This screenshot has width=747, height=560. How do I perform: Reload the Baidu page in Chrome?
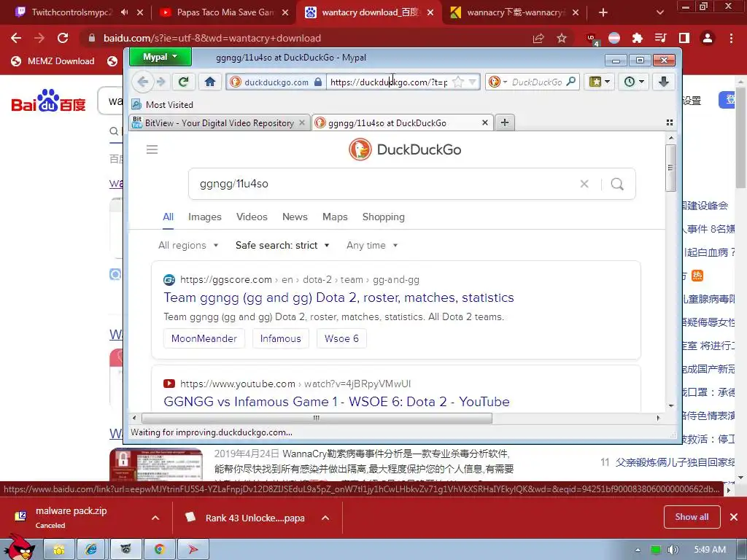63,38
